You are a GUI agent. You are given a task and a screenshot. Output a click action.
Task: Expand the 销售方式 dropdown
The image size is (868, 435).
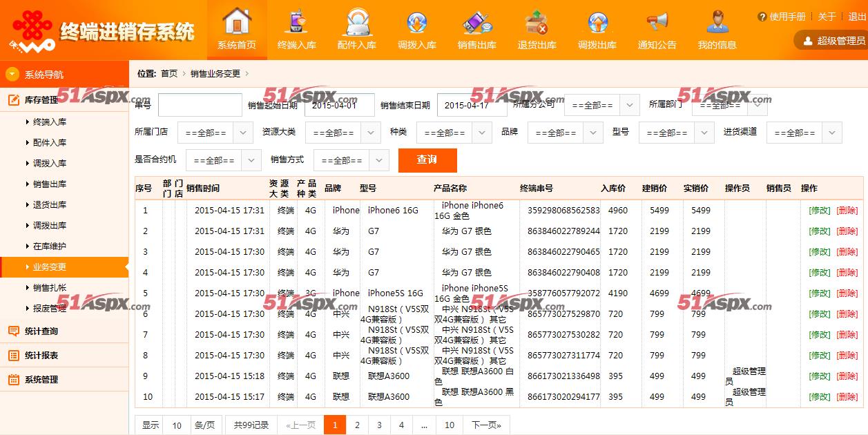[x=351, y=160]
